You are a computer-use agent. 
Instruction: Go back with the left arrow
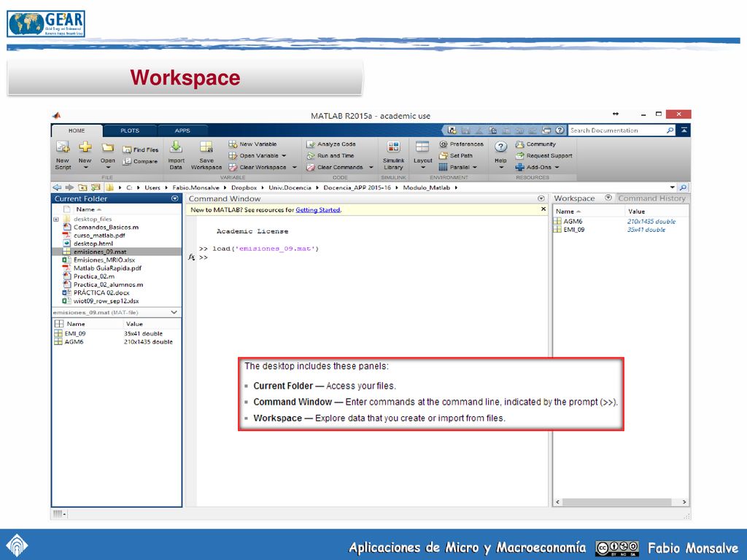pos(57,187)
